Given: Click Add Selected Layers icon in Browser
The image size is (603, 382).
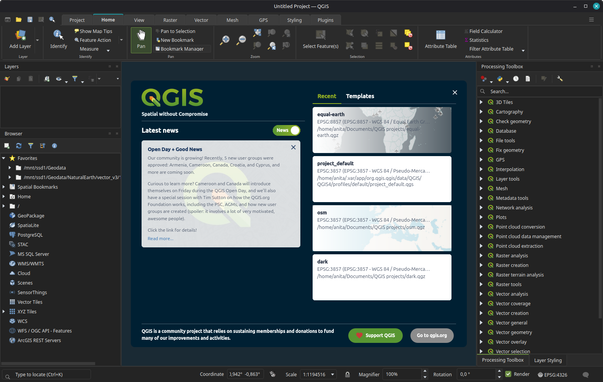Looking at the screenshot, I should pos(7,146).
